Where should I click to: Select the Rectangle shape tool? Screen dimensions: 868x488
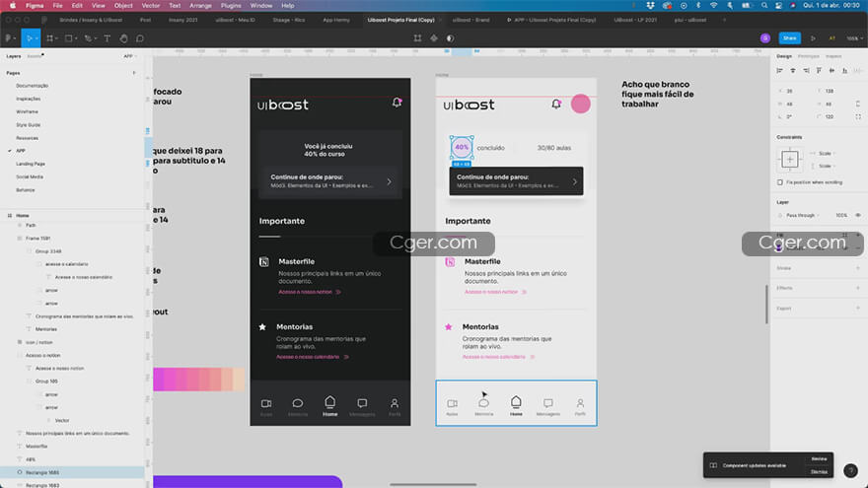tap(69, 38)
